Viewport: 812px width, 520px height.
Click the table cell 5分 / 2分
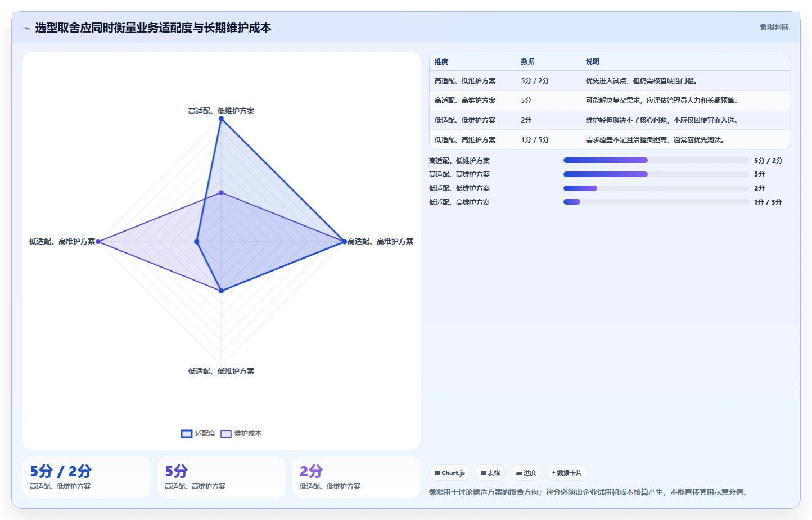535,81
